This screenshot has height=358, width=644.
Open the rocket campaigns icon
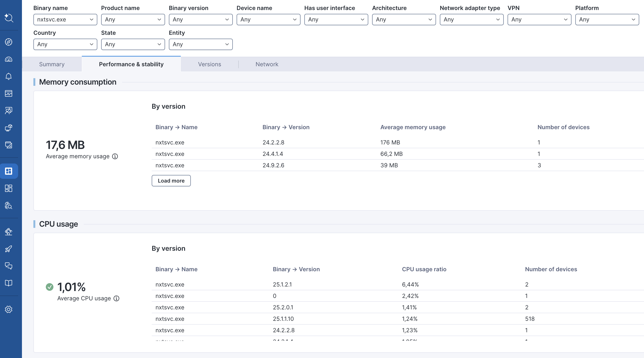[x=9, y=249]
